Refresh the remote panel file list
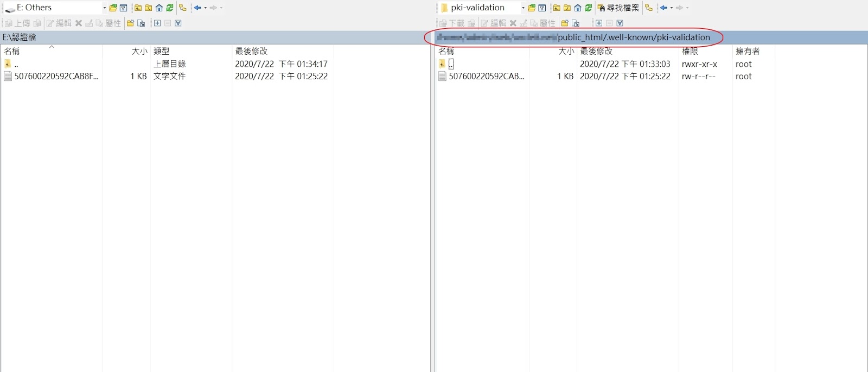868x372 pixels. tap(588, 8)
